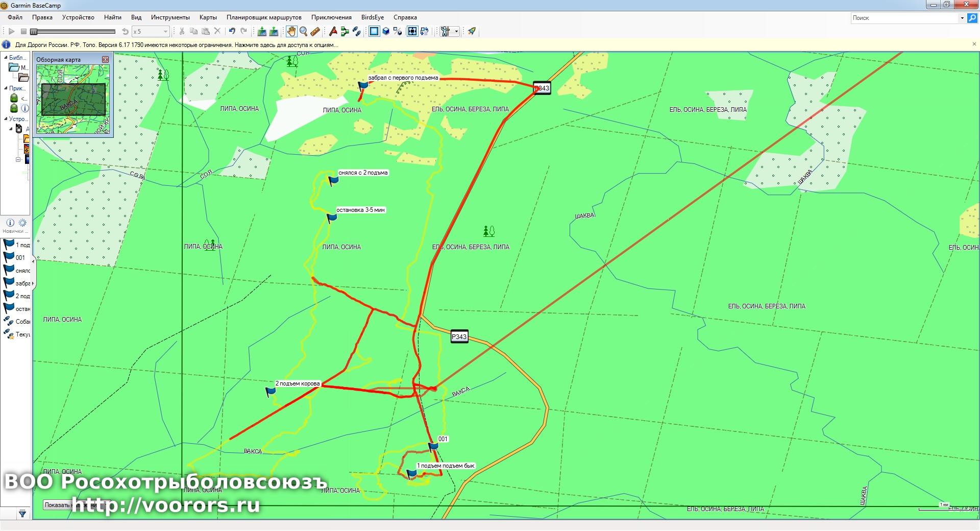Close the Обзорная карта overview panel

(x=106, y=60)
